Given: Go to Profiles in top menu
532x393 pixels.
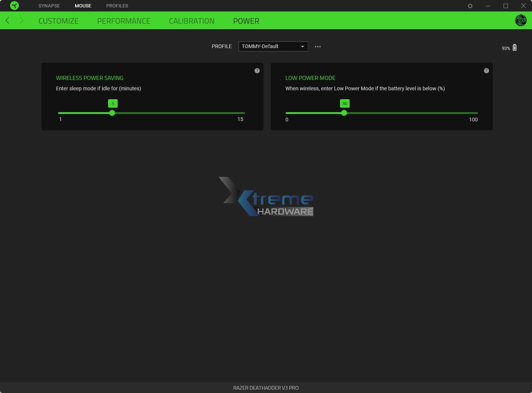Looking at the screenshot, I should 117,6.
